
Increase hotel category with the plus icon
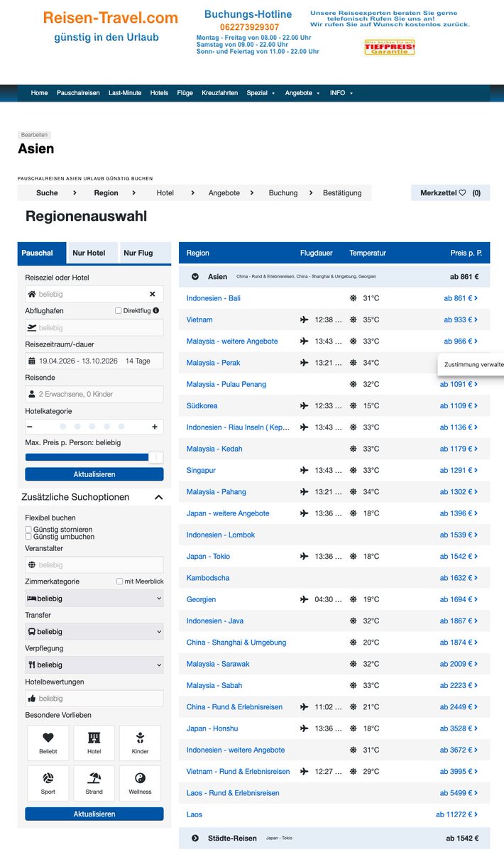155,427
